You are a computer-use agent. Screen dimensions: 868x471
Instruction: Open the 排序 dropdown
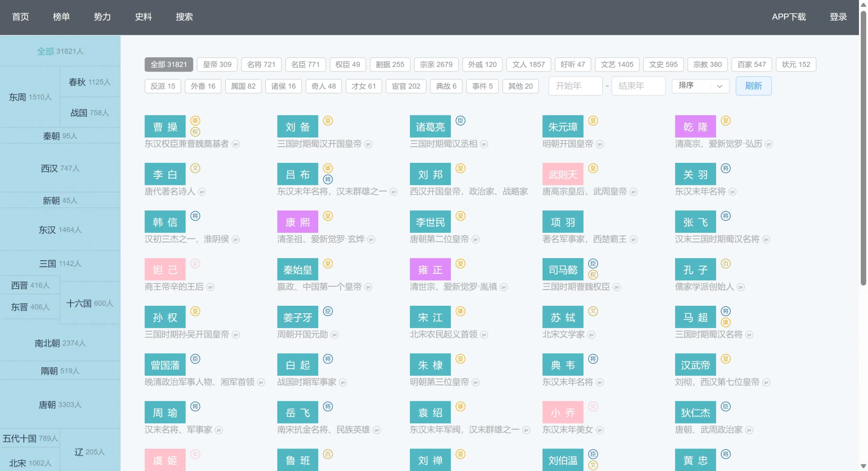[700, 86]
